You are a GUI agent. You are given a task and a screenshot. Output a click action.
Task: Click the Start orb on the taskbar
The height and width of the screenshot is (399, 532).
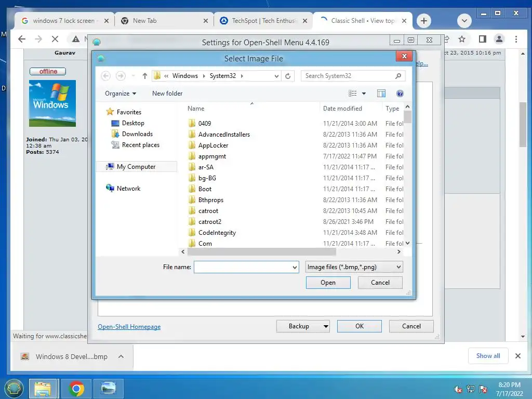(14, 389)
